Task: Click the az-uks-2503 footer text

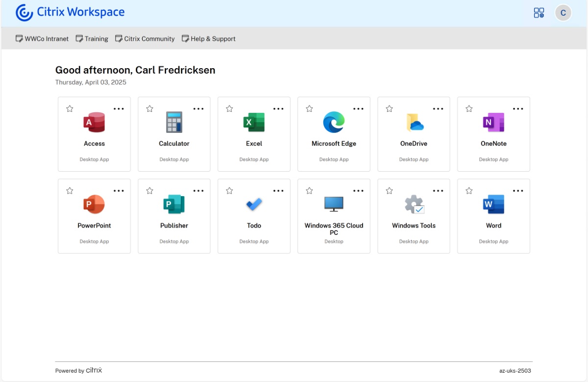Action: tap(515, 371)
